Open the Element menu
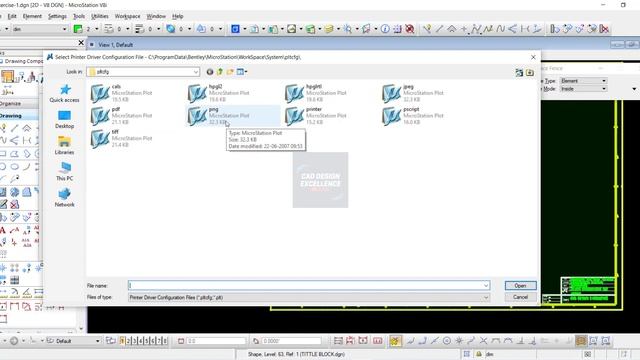This screenshot has height=360, width=640. point(32,16)
